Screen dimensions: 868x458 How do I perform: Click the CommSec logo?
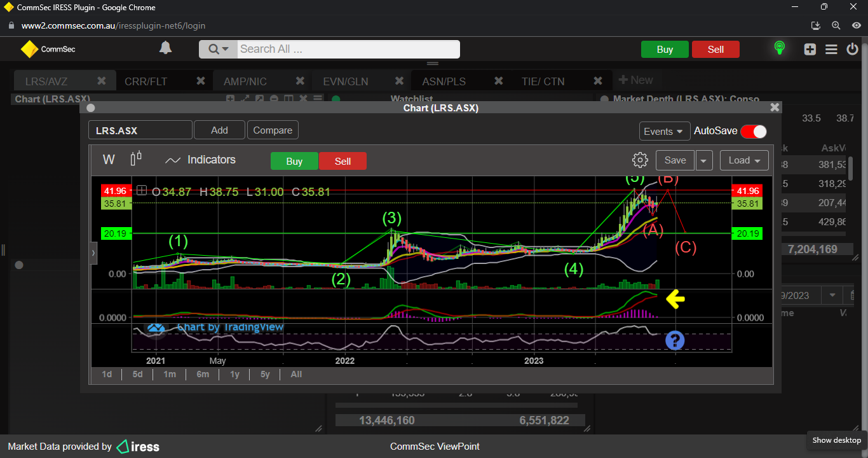click(48, 49)
